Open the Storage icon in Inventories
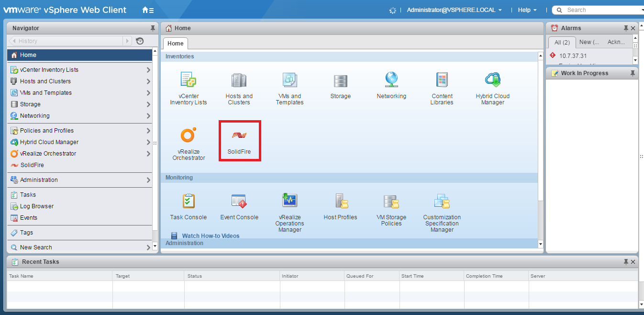This screenshot has width=644, height=315. point(340,81)
